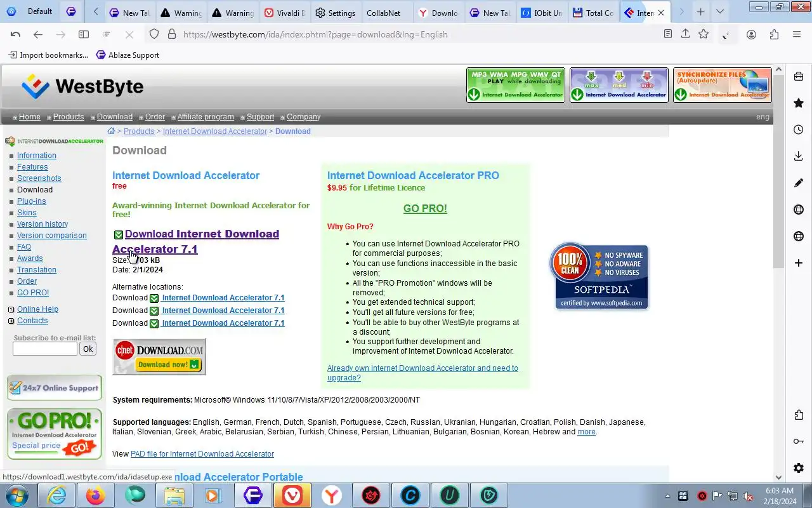Open notes pencil in right sidebar
Image resolution: width=812 pixels, height=508 pixels.
click(799, 183)
